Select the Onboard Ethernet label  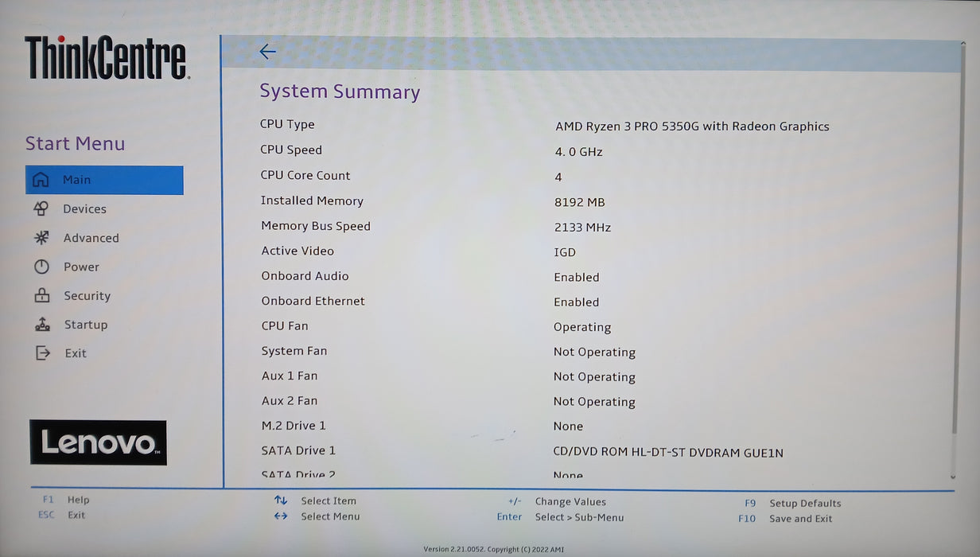pyautogui.click(x=313, y=301)
